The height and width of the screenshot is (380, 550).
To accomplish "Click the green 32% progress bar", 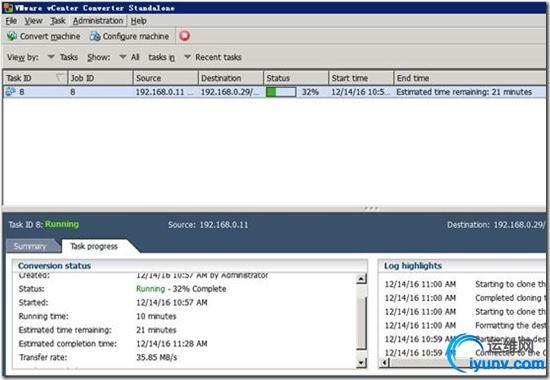I will pyautogui.click(x=281, y=92).
